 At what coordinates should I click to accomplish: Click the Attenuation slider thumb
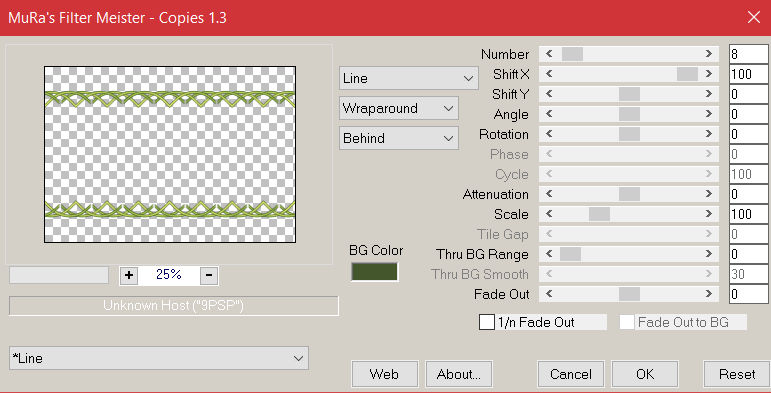(629, 194)
